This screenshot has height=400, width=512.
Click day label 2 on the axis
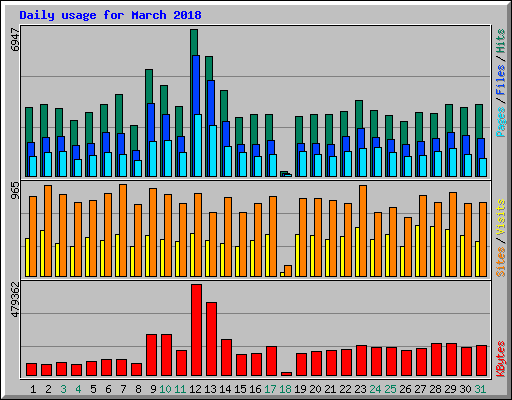[48, 389]
